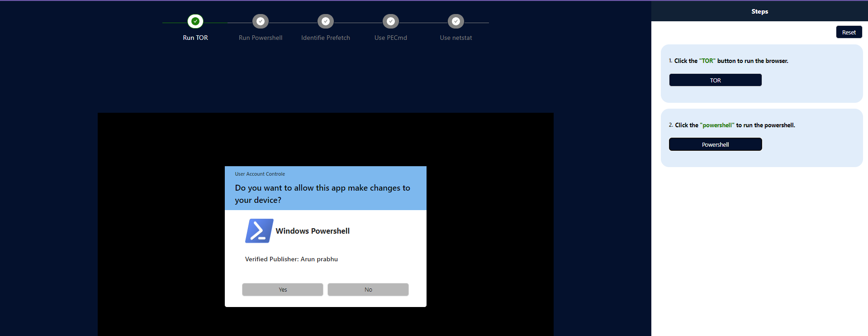Click the Run TOR step checkmark icon
This screenshot has width=868, height=336.
(x=195, y=21)
